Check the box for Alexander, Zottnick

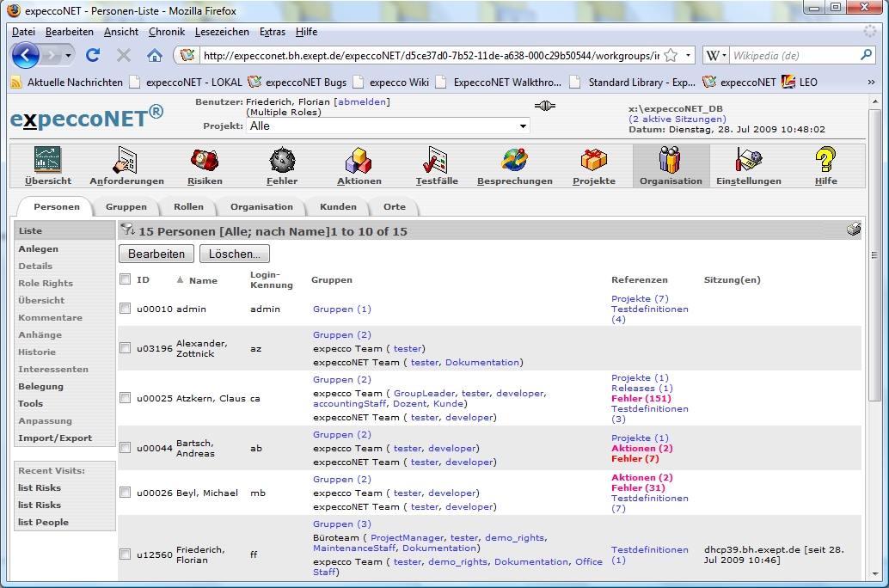click(126, 348)
